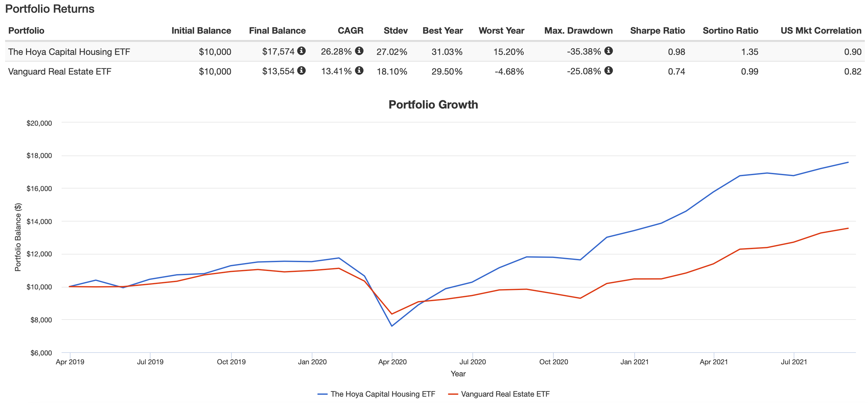Click the Sharpe Ratio column header

coord(658,31)
